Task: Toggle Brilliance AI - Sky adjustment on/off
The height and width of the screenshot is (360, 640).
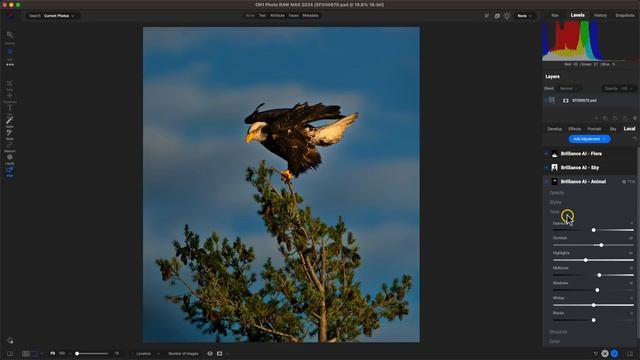Action: coord(546,168)
